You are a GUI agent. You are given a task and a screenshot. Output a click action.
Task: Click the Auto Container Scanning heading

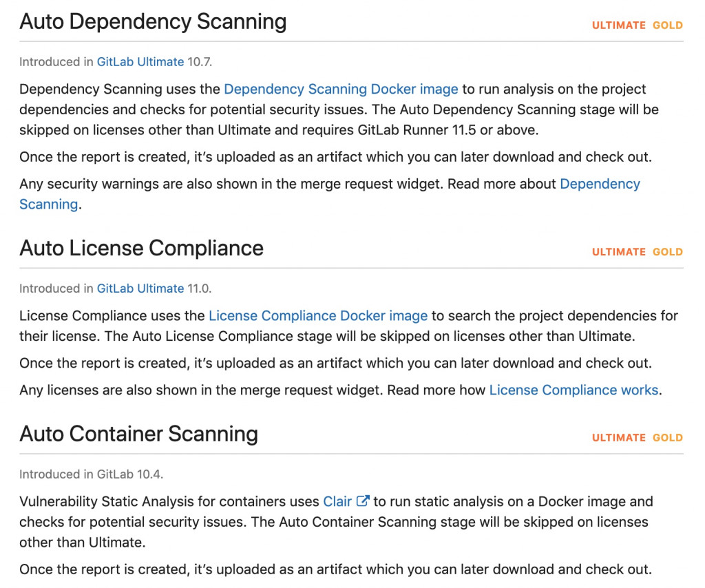tap(138, 434)
